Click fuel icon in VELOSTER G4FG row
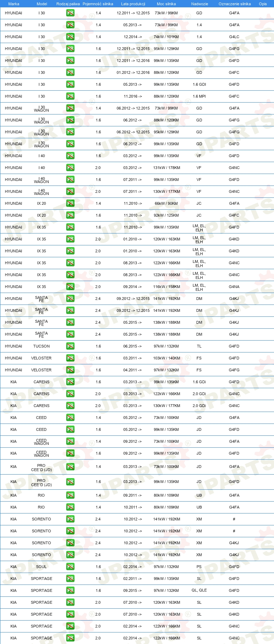This screenshot has height=644, width=274. [x=70, y=370]
